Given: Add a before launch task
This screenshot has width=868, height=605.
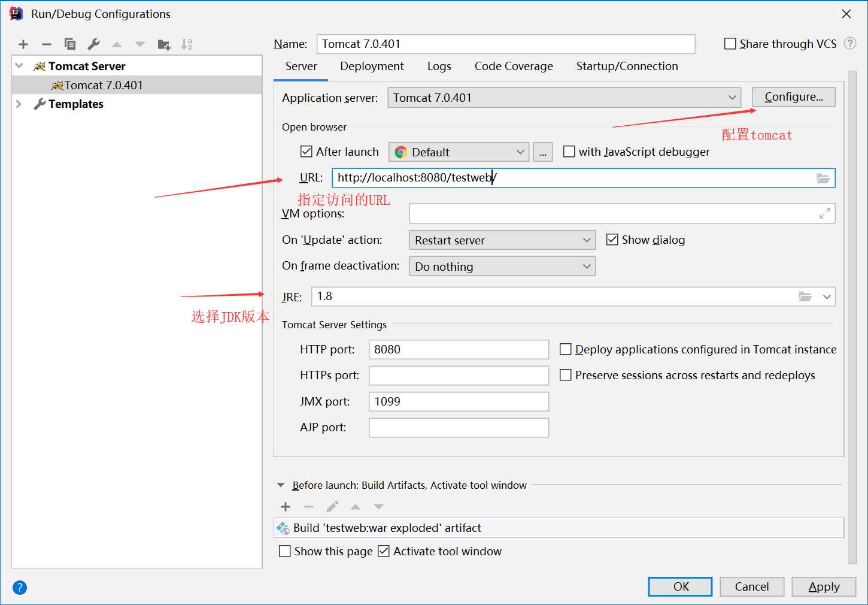Looking at the screenshot, I should [286, 507].
